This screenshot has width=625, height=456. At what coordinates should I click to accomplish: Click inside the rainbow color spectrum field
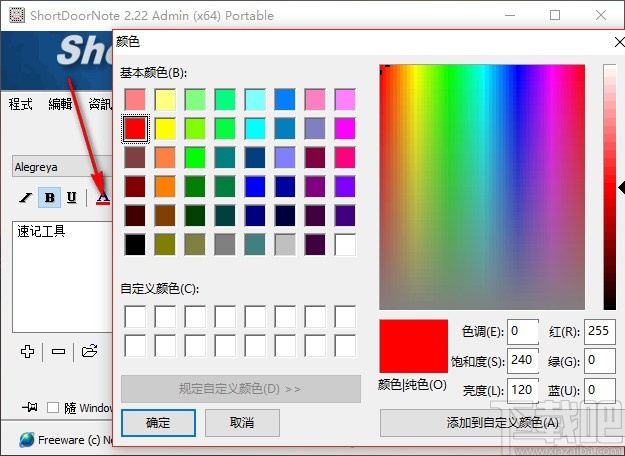coord(482,187)
